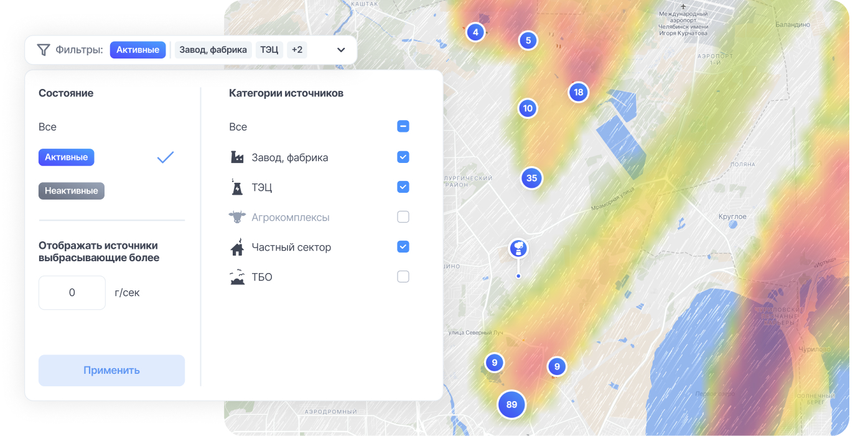Uncheck the Завод, фабрика checkbox
Screen dimensions: 868x436
click(403, 157)
